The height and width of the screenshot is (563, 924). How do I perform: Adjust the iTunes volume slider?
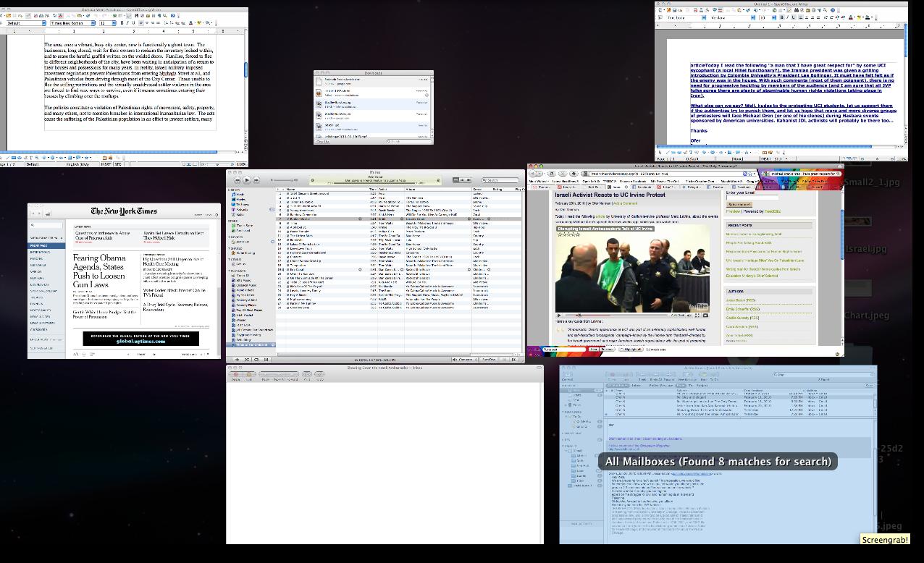pyautogui.click(x=284, y=179)
